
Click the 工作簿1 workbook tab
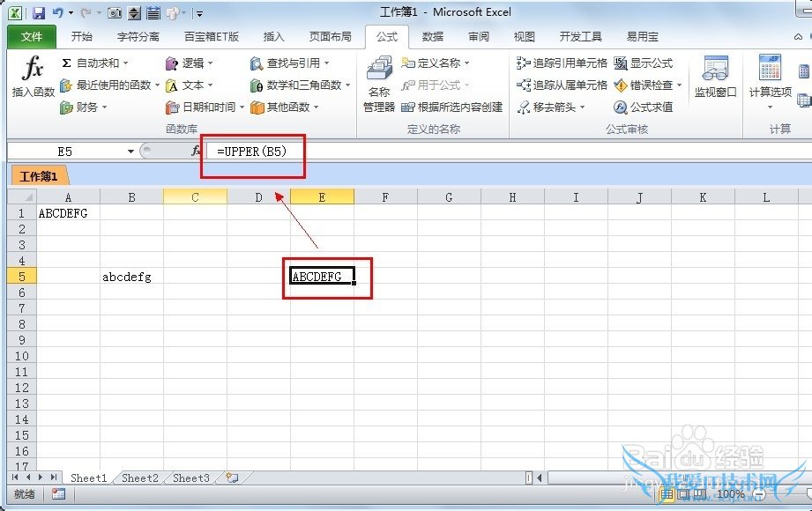click(x=38, y=176)
